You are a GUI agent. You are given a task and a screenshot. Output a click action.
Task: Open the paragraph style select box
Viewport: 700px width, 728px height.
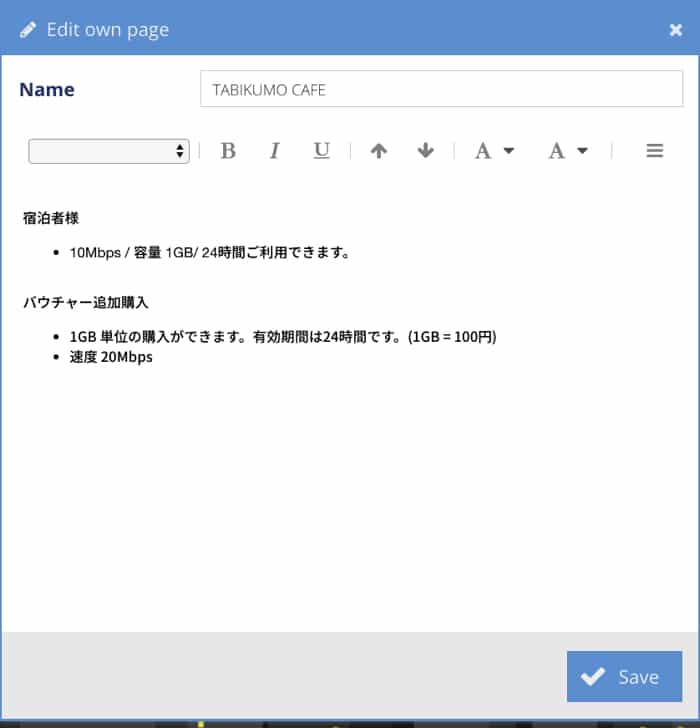tap(109, 151)
